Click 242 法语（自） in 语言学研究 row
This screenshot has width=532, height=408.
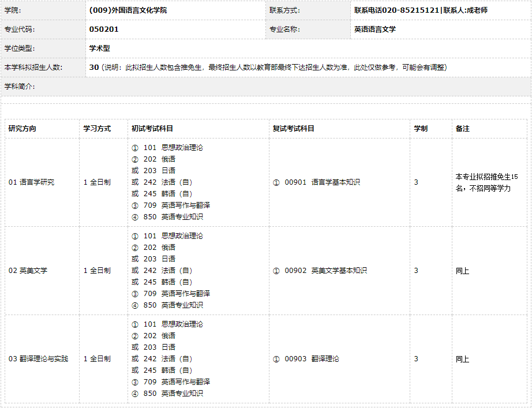click(x=167, y=182)
